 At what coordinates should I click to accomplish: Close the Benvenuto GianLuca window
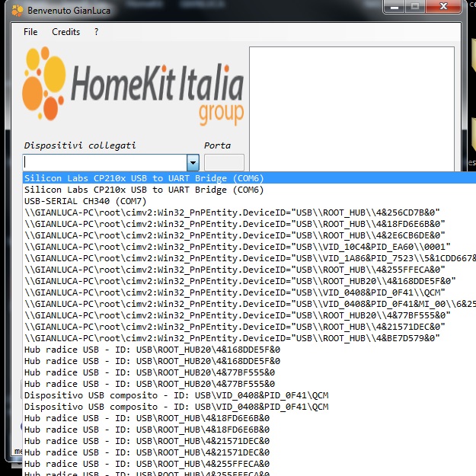pyautogui.click(x=446, y=7)
